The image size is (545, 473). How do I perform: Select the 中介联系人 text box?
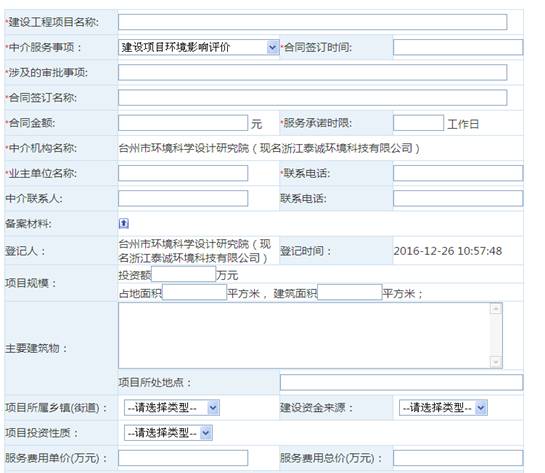pyautogui.click(x=183, y=198)
